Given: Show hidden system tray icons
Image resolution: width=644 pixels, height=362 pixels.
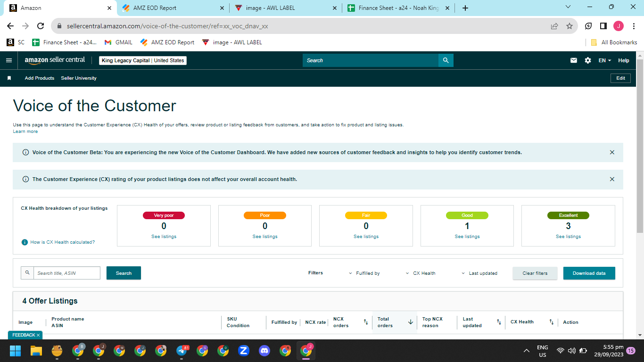Looking at the screenshot, I should (x=526, y=351).
